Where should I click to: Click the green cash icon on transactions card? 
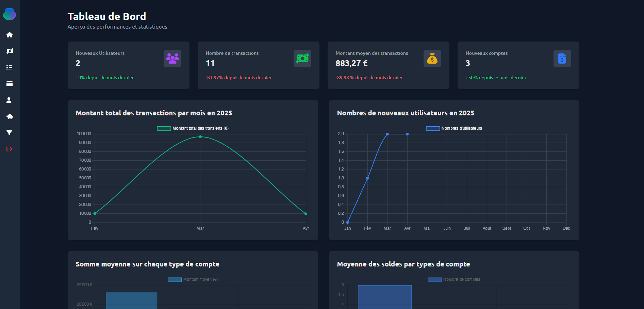click(302, 59)
